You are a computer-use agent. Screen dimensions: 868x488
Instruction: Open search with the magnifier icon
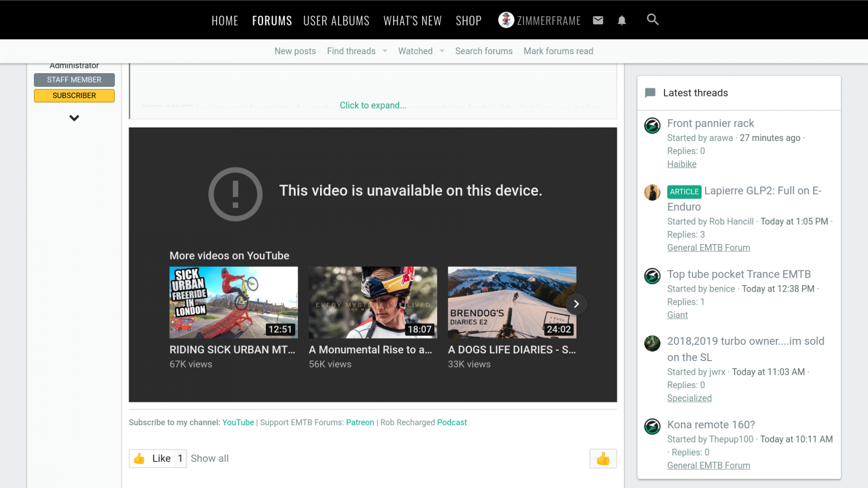(x=653, y=20)
